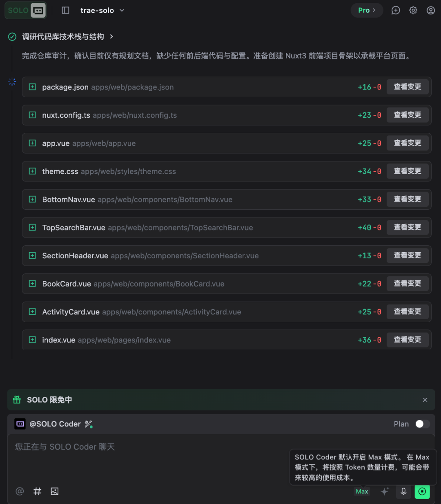This screenshot has width=441, height=504.
Task: Click the Max mode tooltip text
Action: point(362,467)
